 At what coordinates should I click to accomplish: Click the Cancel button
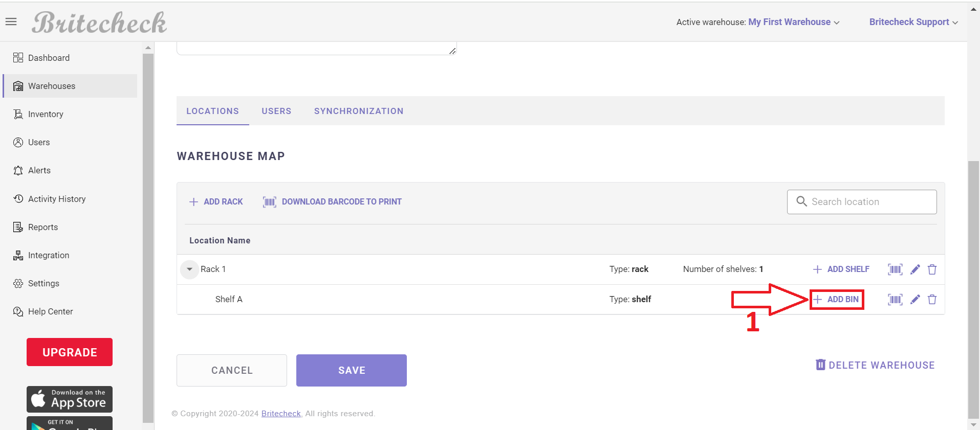click(x=232, y=370)
